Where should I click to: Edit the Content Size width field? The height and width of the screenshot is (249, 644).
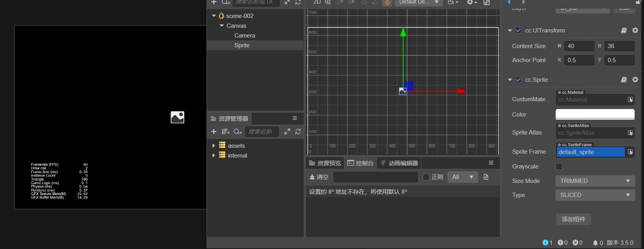[x=580, y=46]
